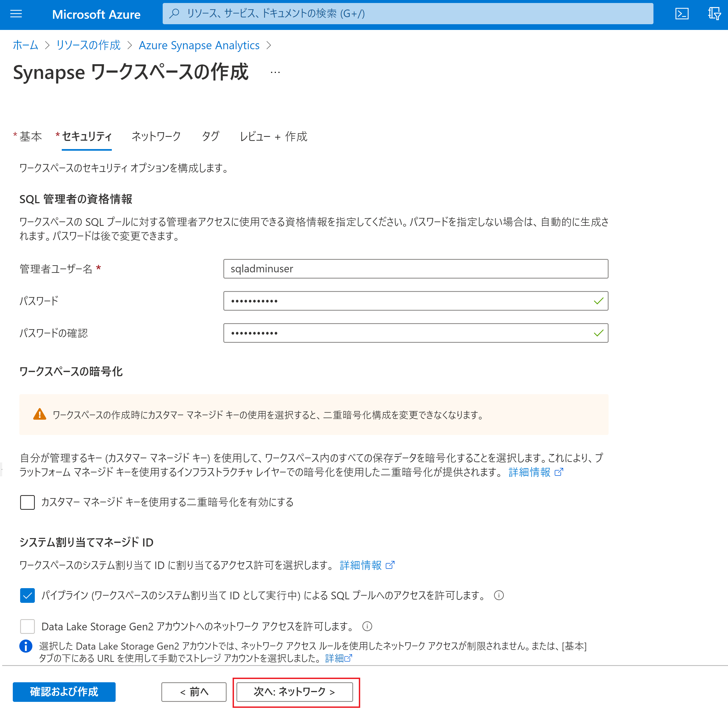Open the hamburger portal menu

tap(16, 14)
